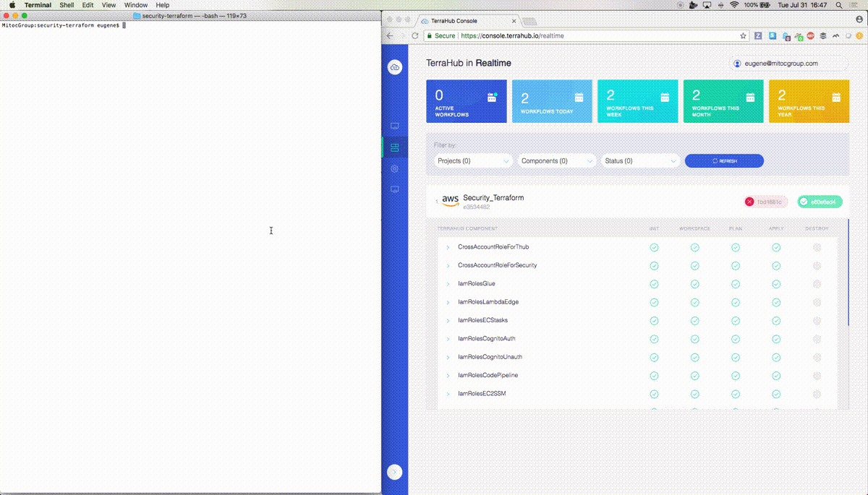Viewport: 868px width, 495px height.
Task: Expand the IamRolesCognitoAuth row
Action: pyautogui.click(x=448, y=339)
